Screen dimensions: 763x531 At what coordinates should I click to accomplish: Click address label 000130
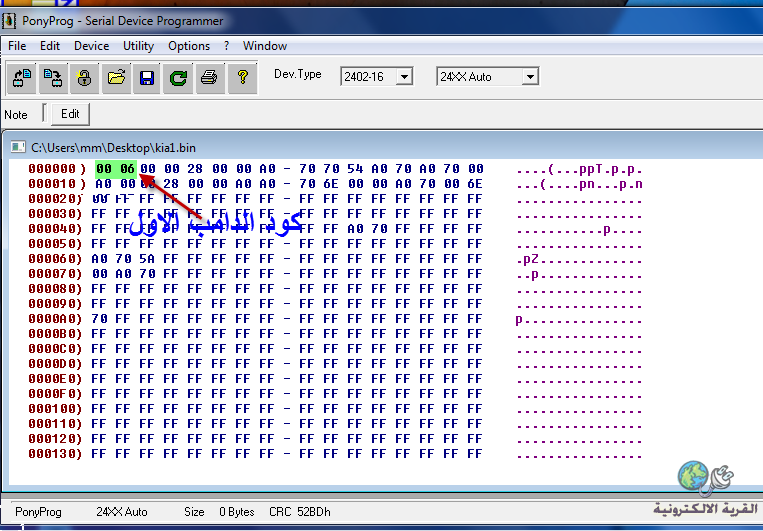(55, 454)
